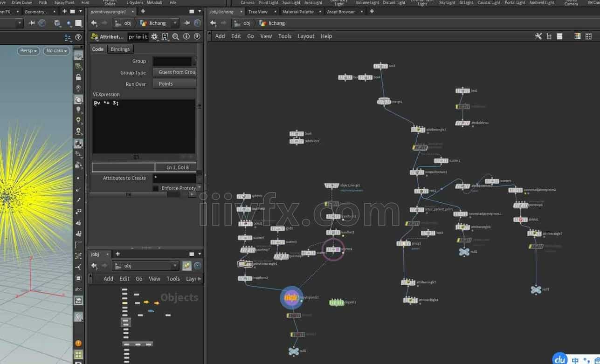Open the colored grid palette icon

click(x=577, y=36)
